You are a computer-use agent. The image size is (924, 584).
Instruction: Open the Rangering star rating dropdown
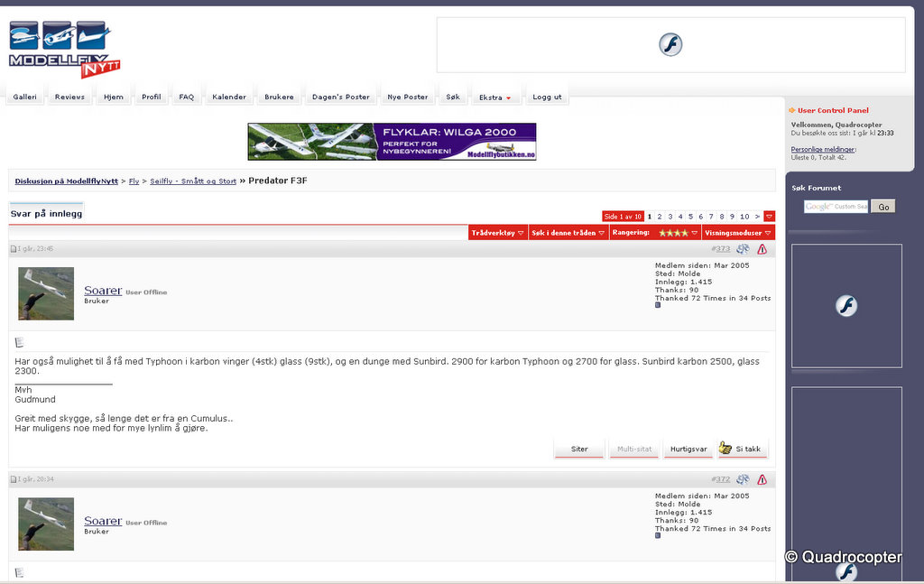pos(654,233)
